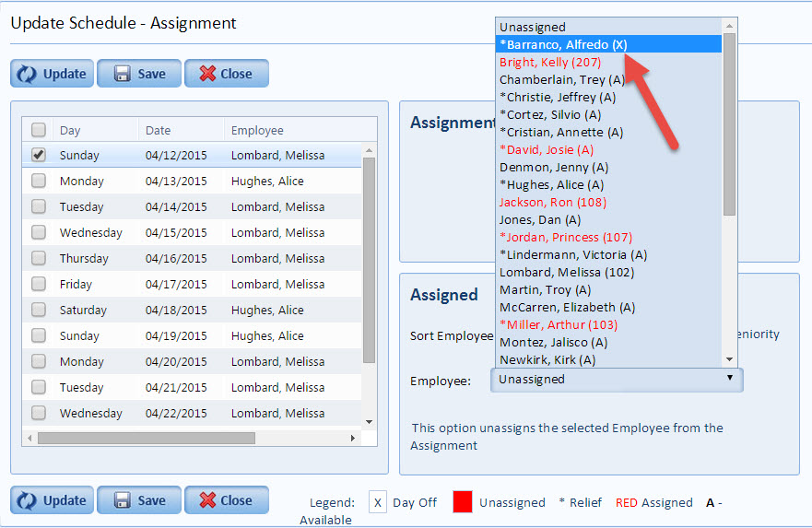Click the top Save button with floppy disk icon

[x=139, y=74]
